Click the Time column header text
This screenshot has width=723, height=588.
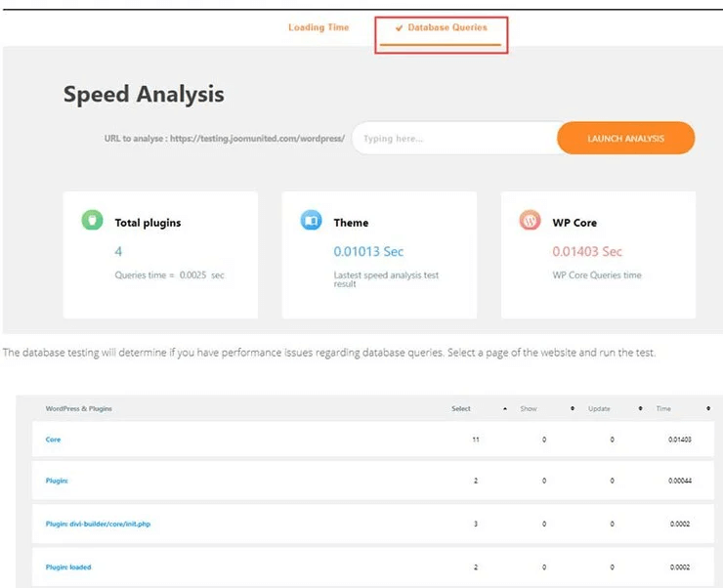coord(663,408)
